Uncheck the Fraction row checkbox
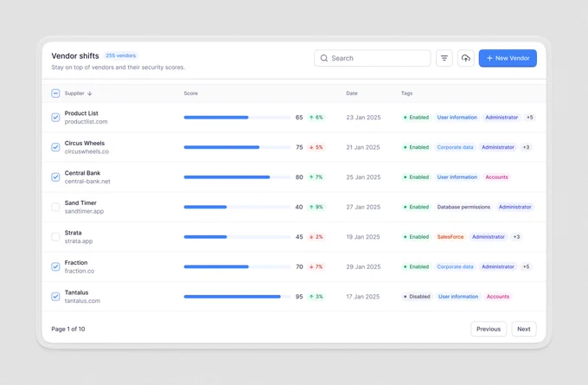The width and height of the screenshot is (588, 385). pos(55,266)
